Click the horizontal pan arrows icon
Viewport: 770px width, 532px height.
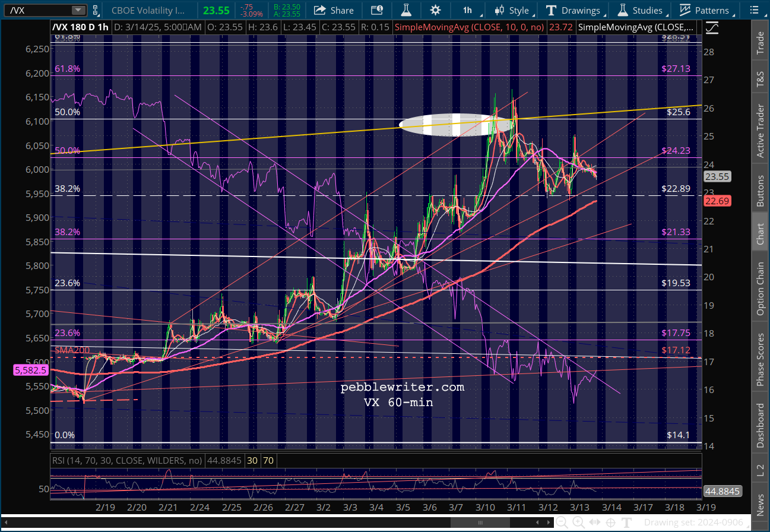[594, 522]
